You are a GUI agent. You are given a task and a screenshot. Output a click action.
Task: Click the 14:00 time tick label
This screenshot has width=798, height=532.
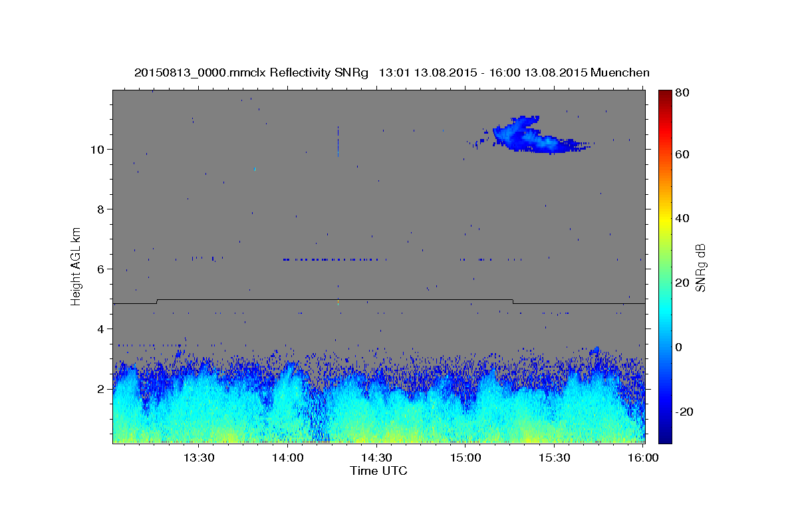(x=288, y=458)
